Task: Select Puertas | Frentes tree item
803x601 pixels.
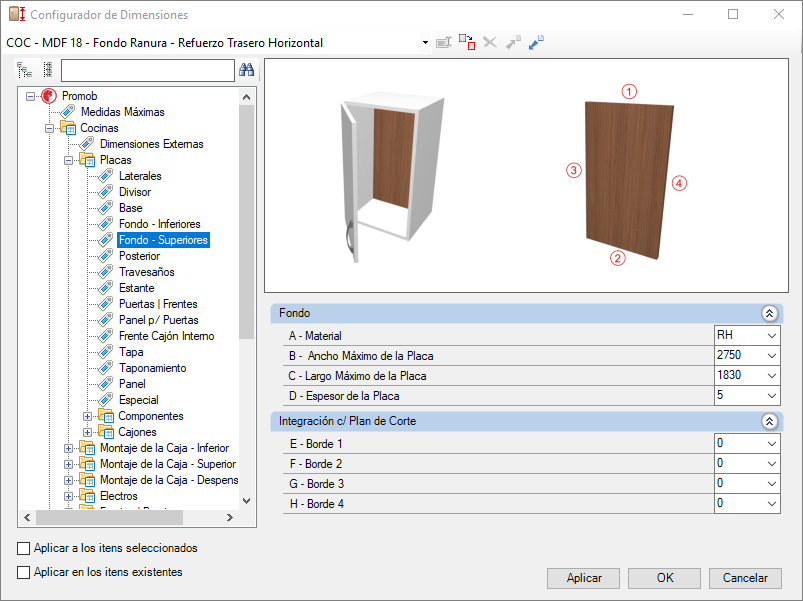Action: (158, 304)
